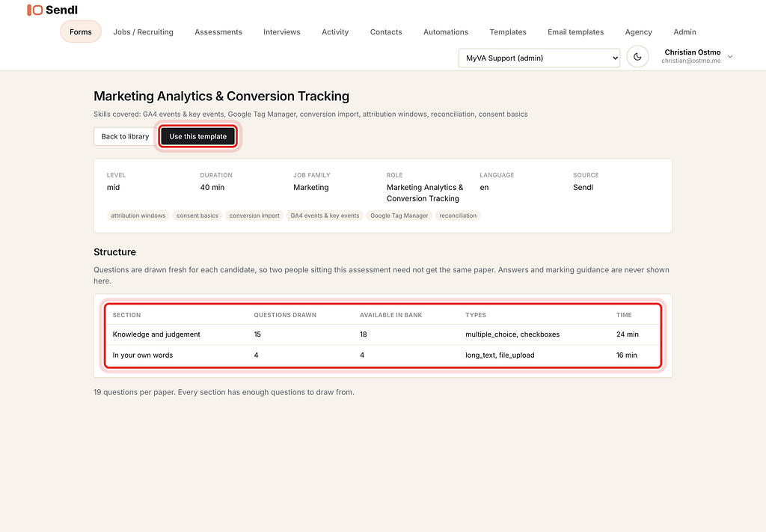The width and height of the screenshot is (766, 532).
Task: Select the conversion import tag
Action: 254,215
